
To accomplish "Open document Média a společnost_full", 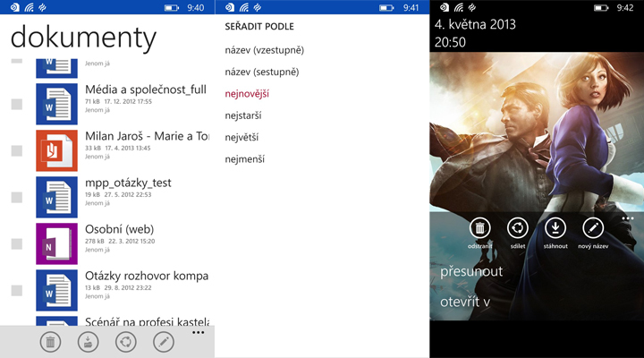I will (x=146, y=89).
